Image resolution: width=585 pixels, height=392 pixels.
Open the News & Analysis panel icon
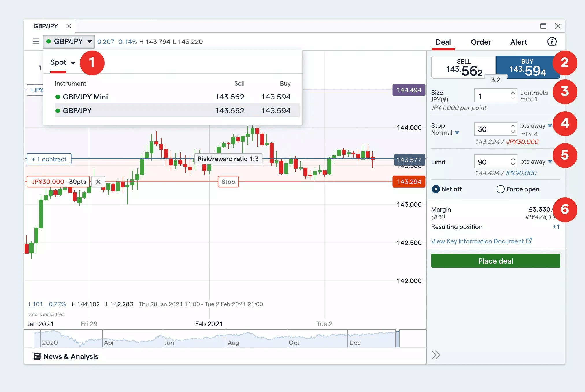[37, 356]
